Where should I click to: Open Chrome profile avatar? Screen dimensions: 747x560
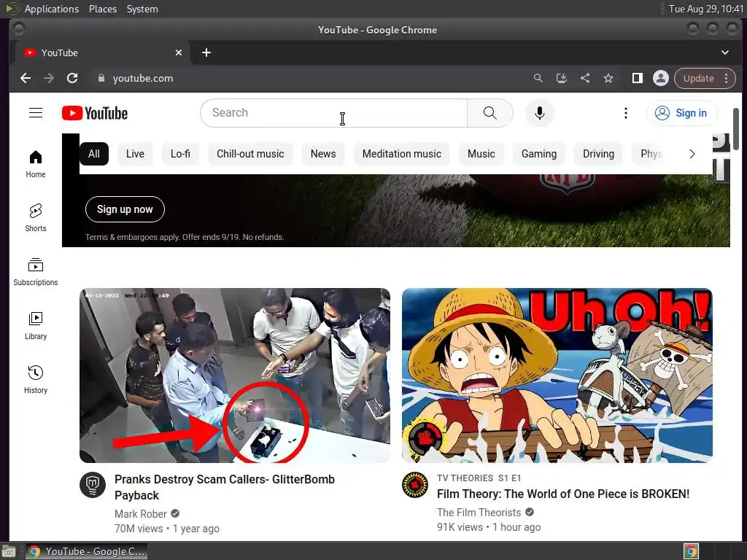point(661,78)
